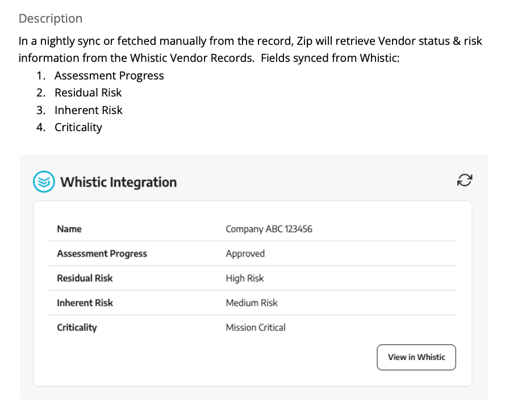This screenshot has width=509, height=420.
Task: Click list item Inherent Risk
Action: 88,110
